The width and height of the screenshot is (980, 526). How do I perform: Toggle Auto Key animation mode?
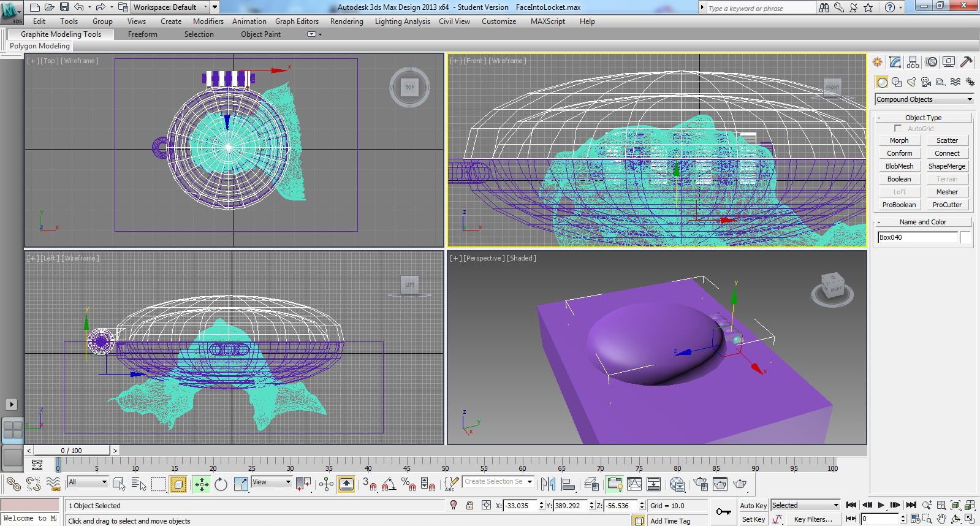[753, 506]
